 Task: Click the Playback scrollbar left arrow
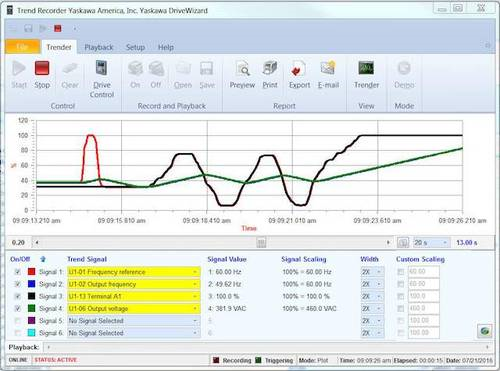coord(49,347)
